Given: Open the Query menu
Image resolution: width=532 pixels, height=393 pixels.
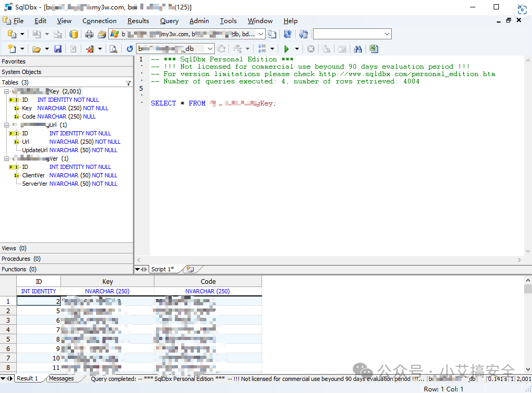Looking at the screenshot, I should tap(169, 21).
